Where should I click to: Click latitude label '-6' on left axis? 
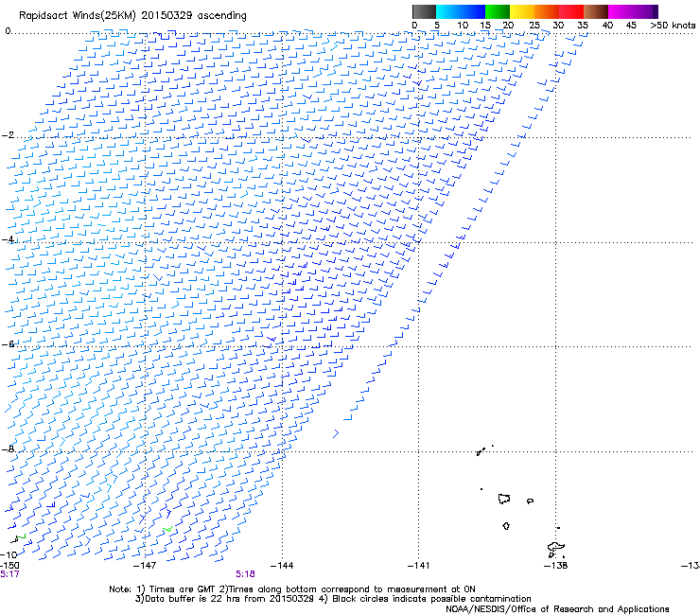tap(8, 343)
